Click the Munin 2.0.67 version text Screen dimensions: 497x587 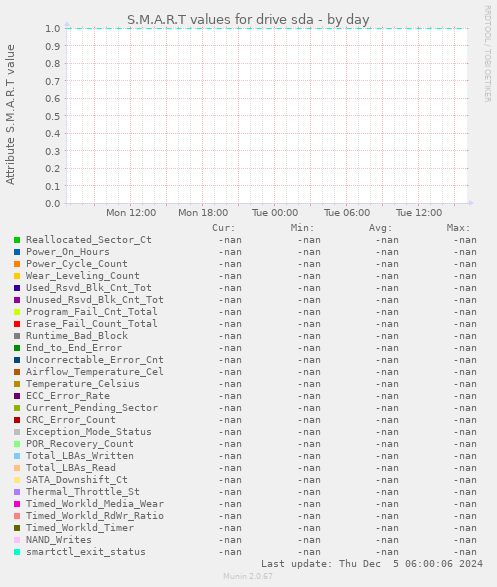(x=248, y=576)
